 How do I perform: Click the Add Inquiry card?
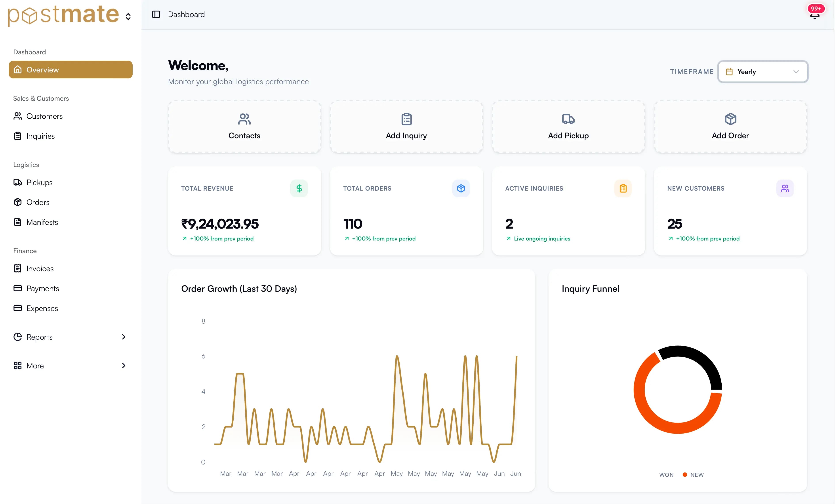406,127
